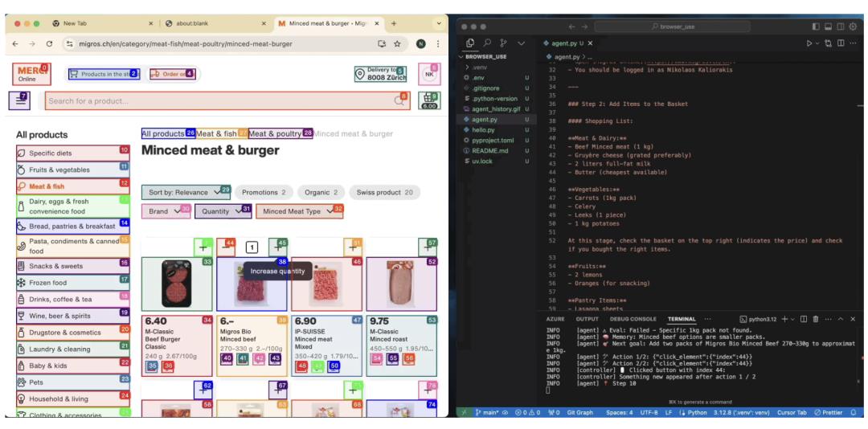The image size is (868, 429).
Task: Add IP-SUISSE Minced meat to basket
Action: click(x=353, y=247)
